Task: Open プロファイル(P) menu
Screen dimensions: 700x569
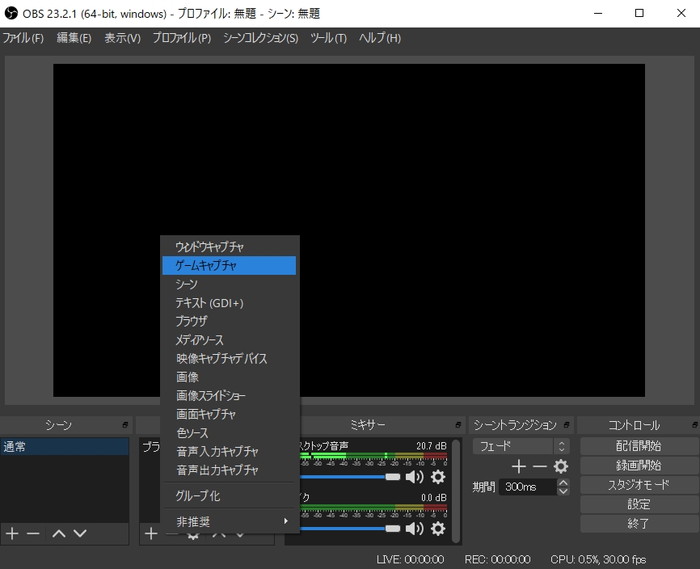Action: pyautogui.click(x=182, y=38)
